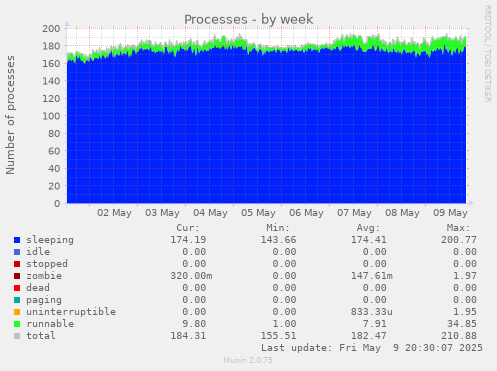Click the y-axis label 0

pyautogui.click(x=57, y=204)
